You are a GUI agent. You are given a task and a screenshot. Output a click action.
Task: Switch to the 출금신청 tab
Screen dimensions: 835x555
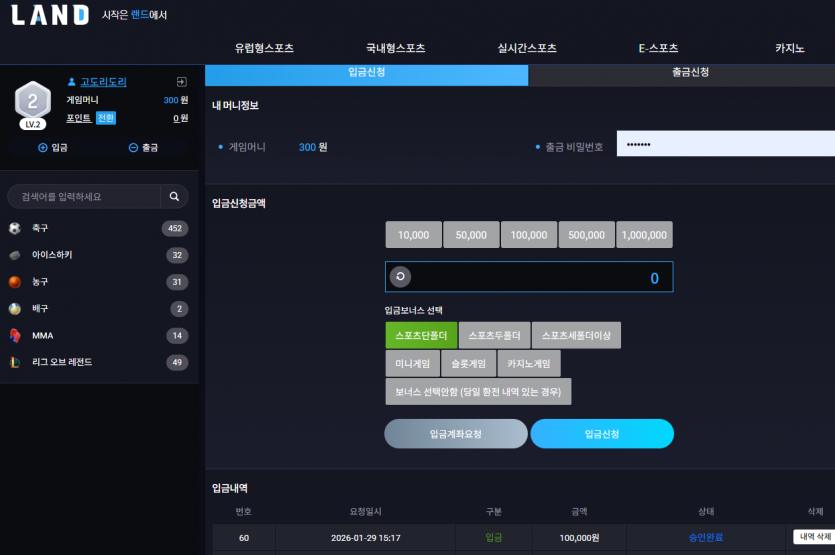(690, 72)
